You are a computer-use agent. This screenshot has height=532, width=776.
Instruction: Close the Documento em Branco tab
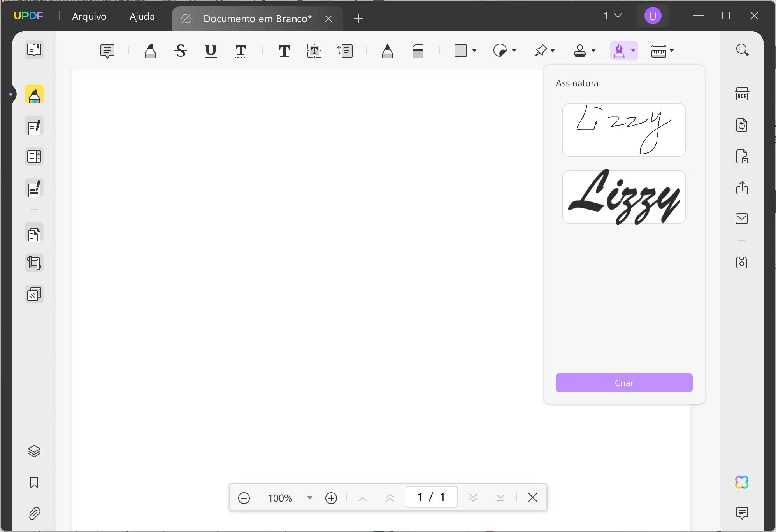click(328, 19)
